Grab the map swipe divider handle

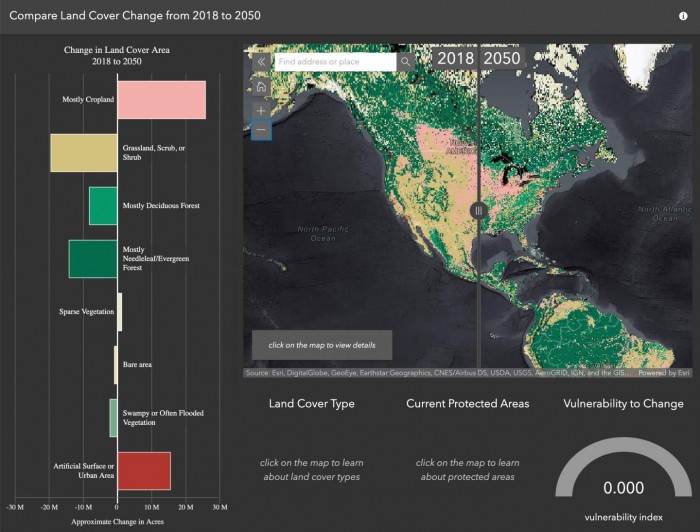(478, 210)
